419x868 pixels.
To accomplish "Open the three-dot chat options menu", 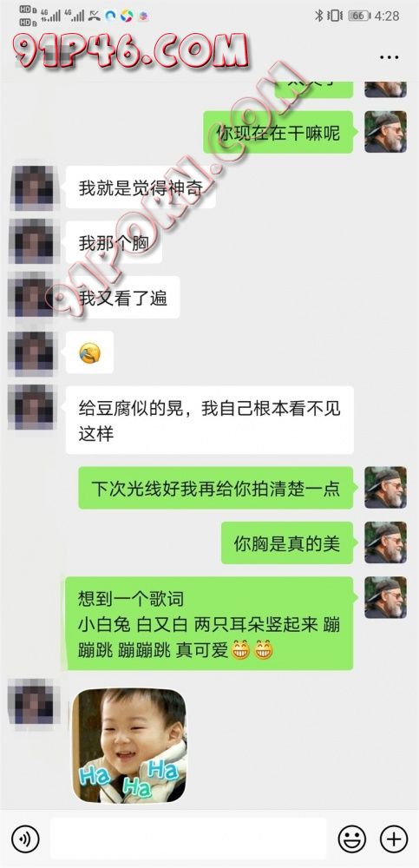I will coord(390,57).
